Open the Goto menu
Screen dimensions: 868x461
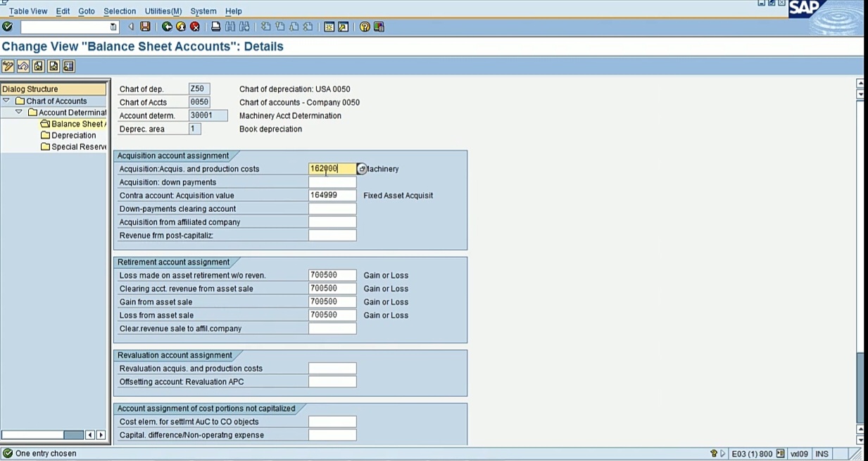(87, 11)
